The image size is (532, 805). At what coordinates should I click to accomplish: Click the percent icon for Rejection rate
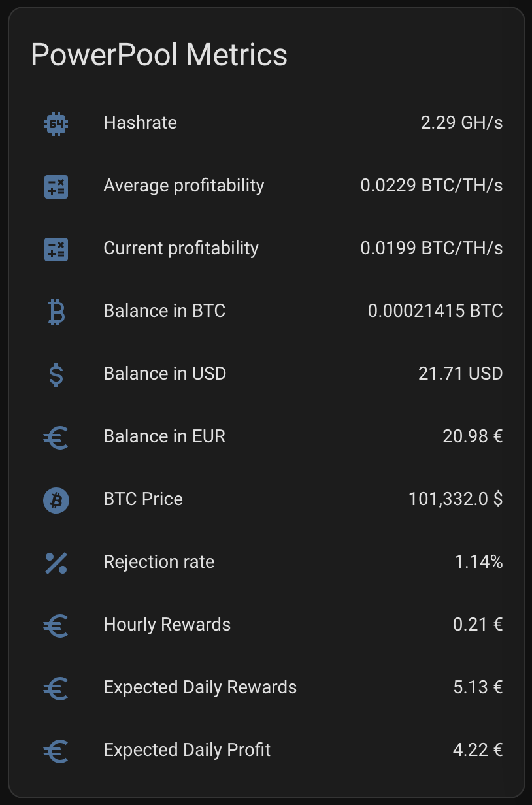pyautogui.click(x=56, y=563)
